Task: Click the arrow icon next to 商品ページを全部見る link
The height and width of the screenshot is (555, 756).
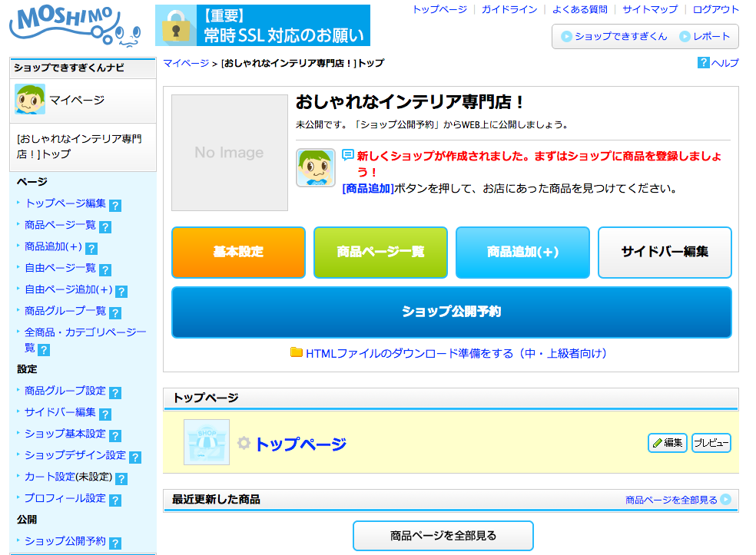Action: 726,500
